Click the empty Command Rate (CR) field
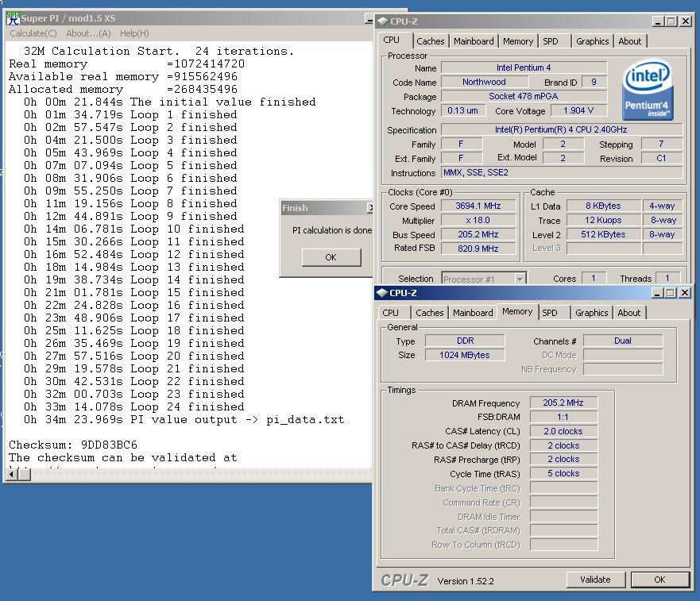 [x=563, y=503]
